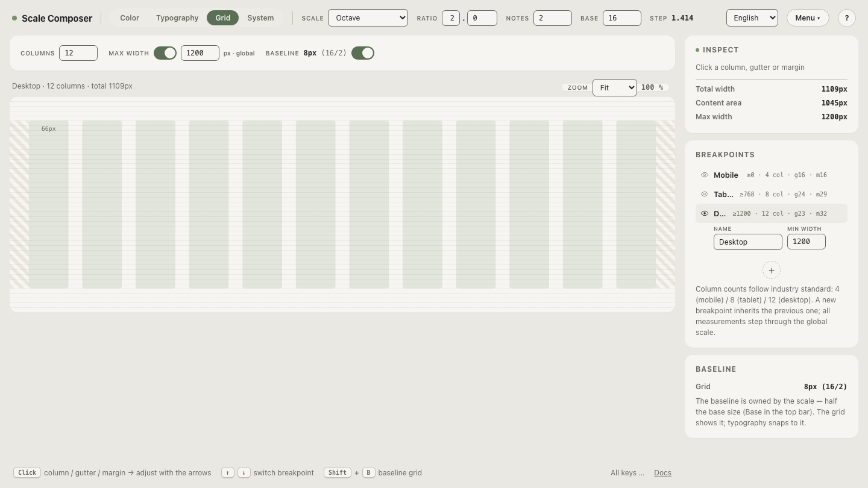Image resolution: width=868 pixels, height=488 pixels.
Task: Select the Mobile breakpoint row
Action: tap(772, 175)
